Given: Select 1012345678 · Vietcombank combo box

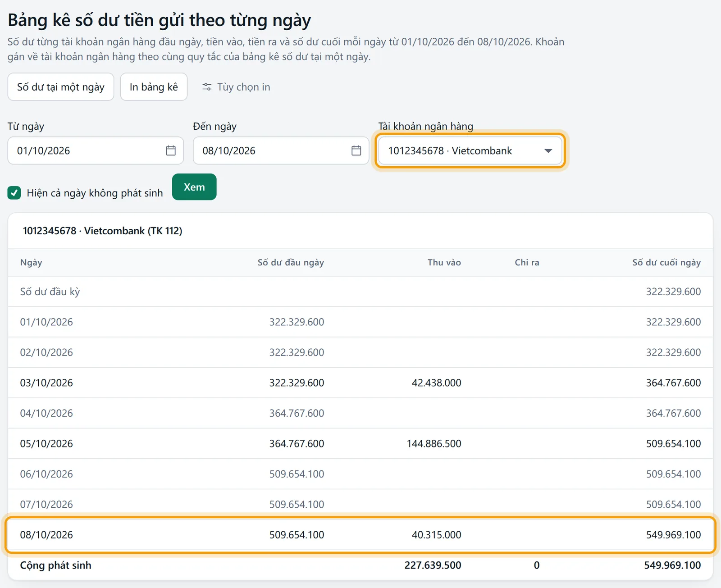Looking at the screenshot, I should tap(470, 150).
